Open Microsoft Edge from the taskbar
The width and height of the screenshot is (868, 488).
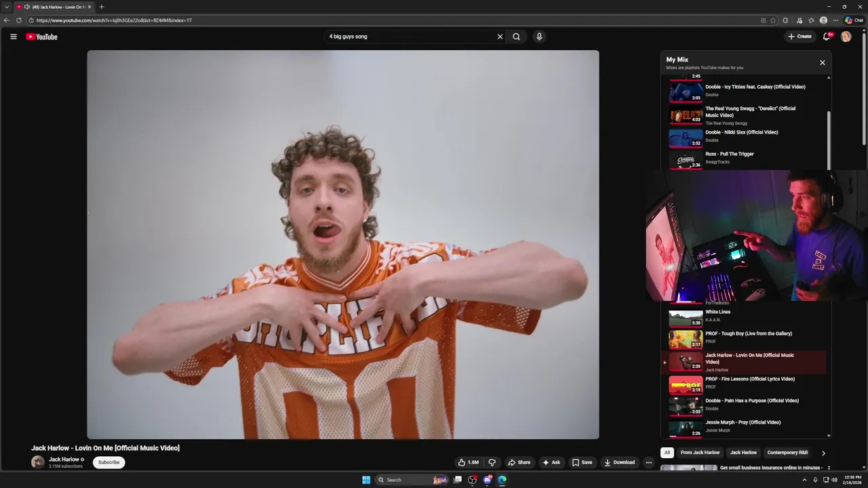[x=502, y=480]
